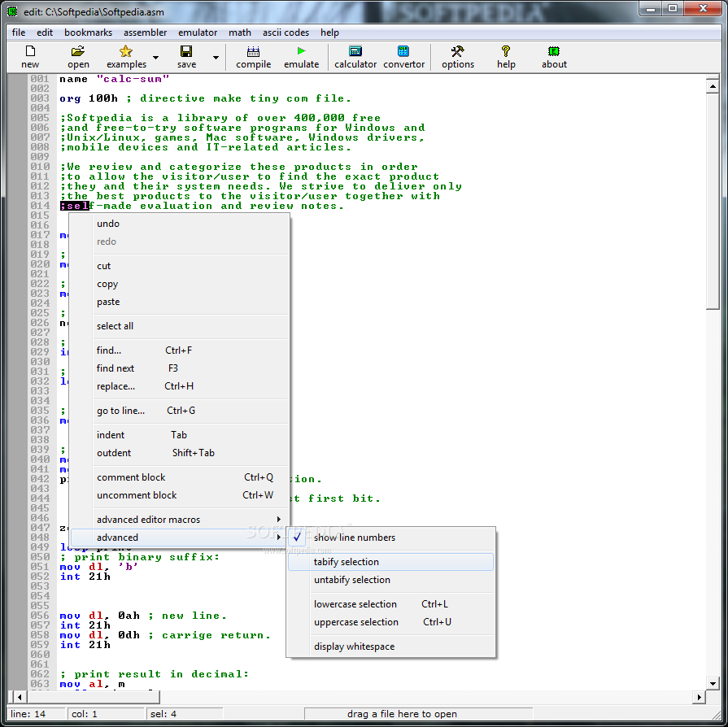Toggle display whitespace option

click(x=391, y=646)
